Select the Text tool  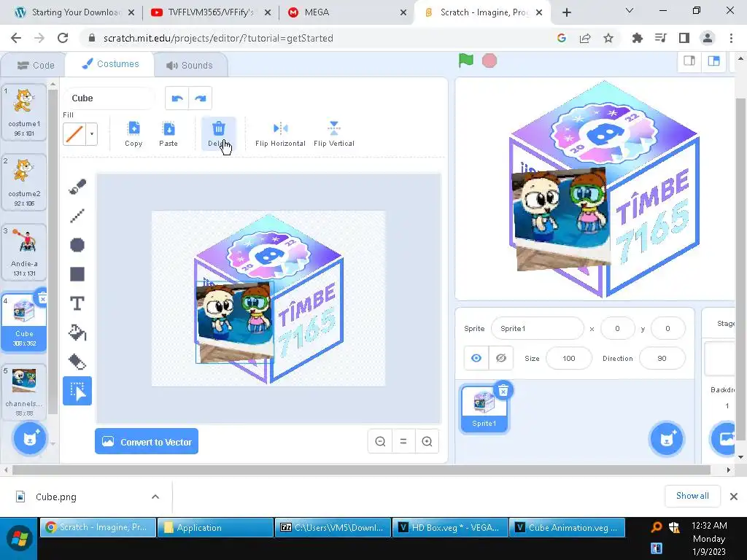[x=77, y=303]
